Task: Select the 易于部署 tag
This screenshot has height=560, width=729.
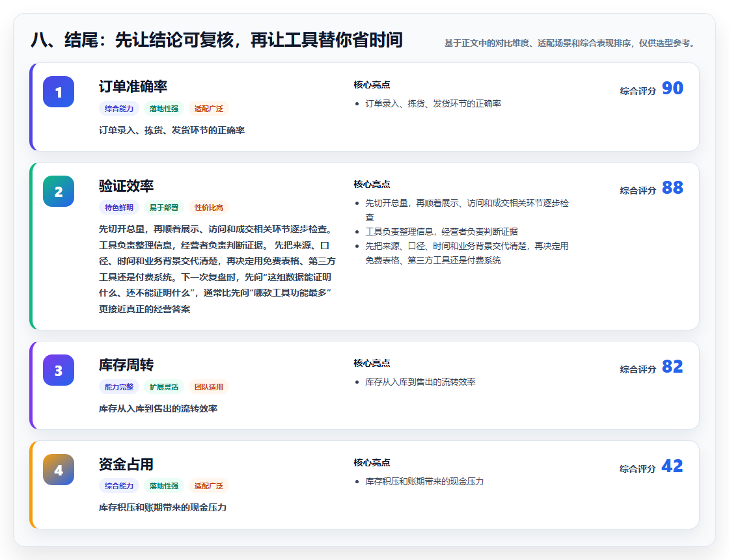Action: click(x=164, y=207)
